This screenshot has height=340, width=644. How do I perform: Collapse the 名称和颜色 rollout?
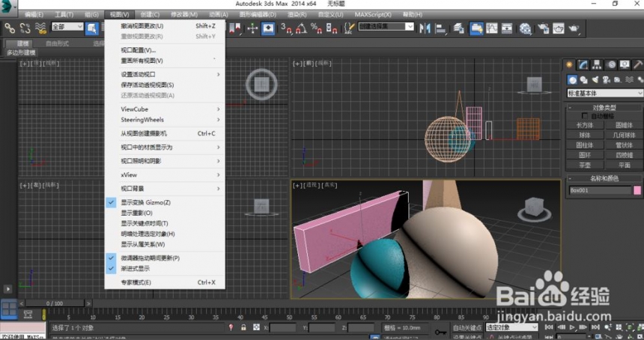coord(604,178)
